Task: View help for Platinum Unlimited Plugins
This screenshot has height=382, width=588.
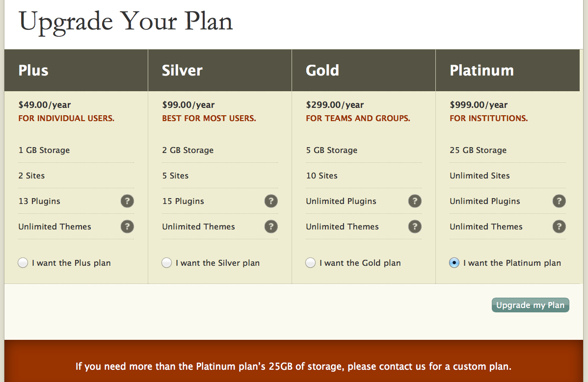Action: tap(559, 201)
